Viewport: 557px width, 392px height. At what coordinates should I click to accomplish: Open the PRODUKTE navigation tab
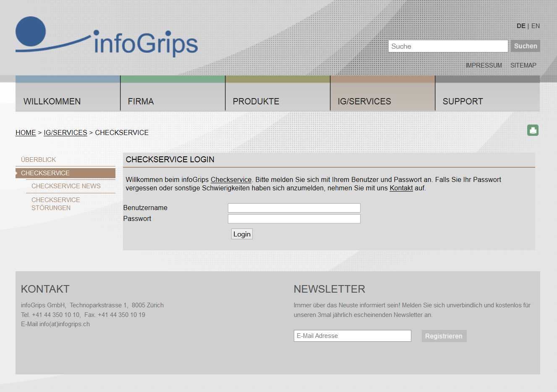click(x=278, y=93)
